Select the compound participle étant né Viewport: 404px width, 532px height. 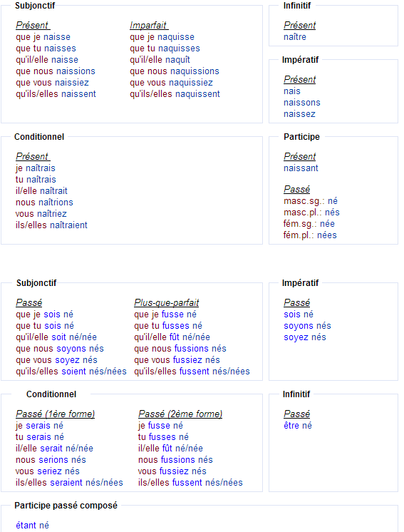point(33,525)
